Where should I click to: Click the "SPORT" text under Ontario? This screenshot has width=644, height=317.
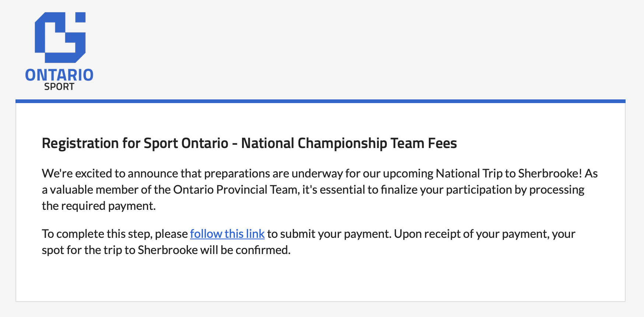(x=59, y=87)
